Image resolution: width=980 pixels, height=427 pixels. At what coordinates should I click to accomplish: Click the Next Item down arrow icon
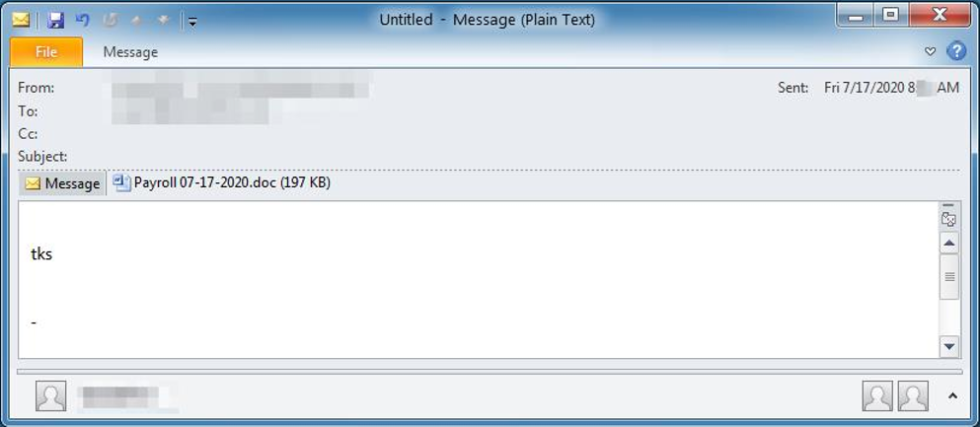coord(164,20)
